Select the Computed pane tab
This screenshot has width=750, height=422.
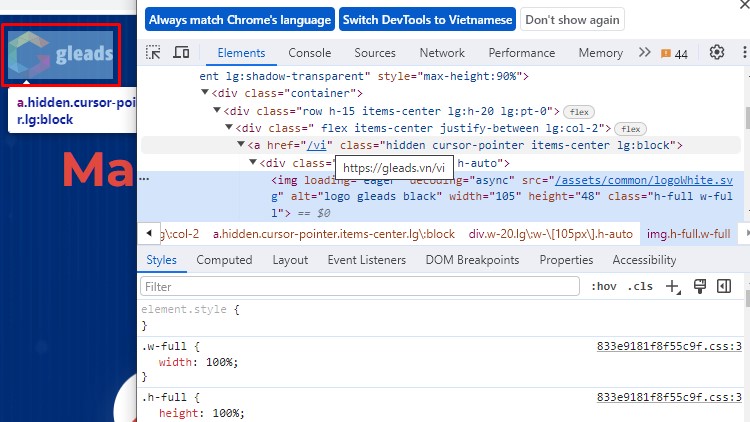224,260
